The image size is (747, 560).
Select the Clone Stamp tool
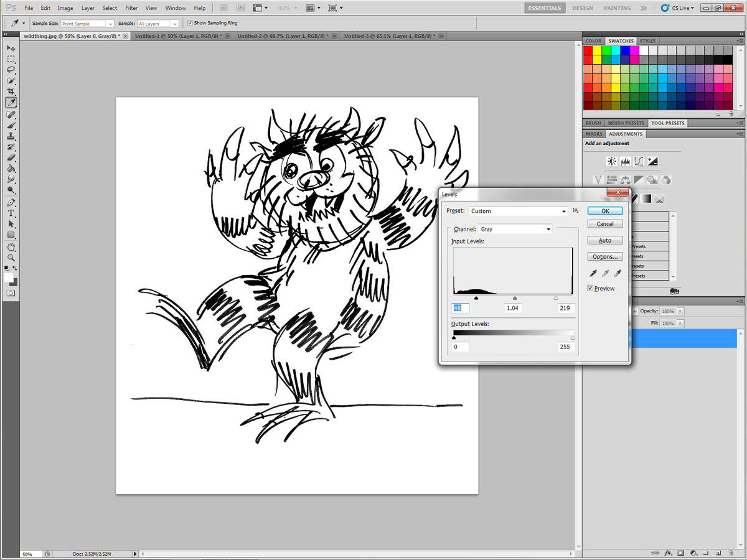(x=11, y=136)
